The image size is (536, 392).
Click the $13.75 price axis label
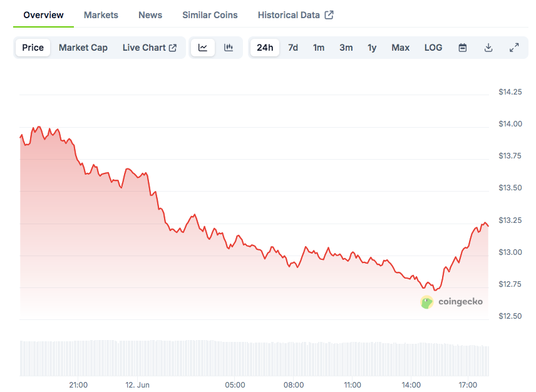tap(510, 156)
